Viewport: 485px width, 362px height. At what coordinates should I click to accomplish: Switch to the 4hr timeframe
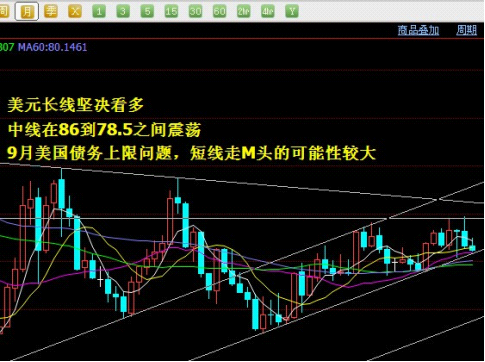coord(268,11)
